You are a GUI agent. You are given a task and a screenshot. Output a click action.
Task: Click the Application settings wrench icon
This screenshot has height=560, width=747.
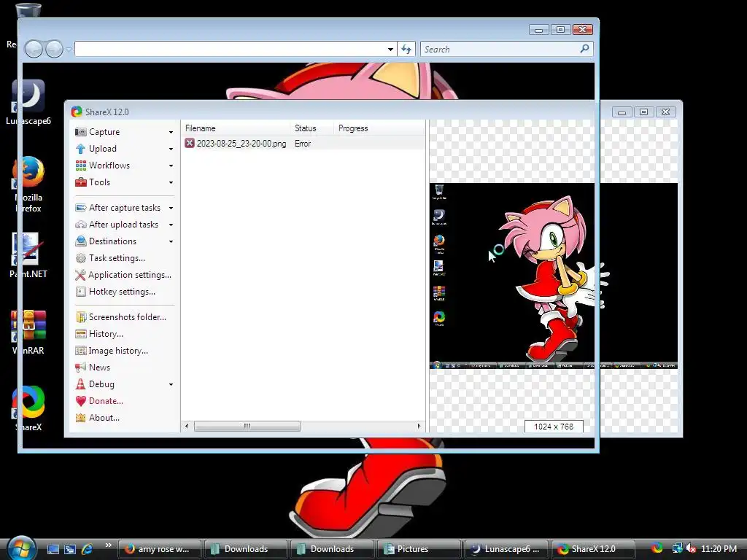pyautogui.click(x=80, y=275)
